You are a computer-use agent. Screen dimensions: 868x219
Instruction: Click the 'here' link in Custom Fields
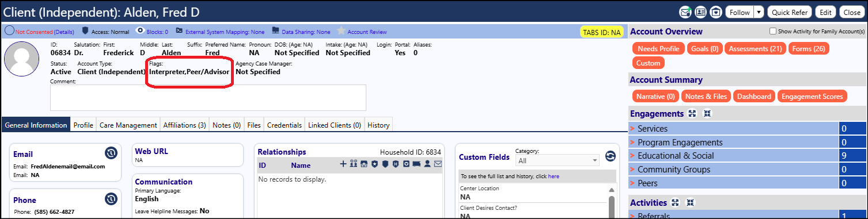coord(553,176)
